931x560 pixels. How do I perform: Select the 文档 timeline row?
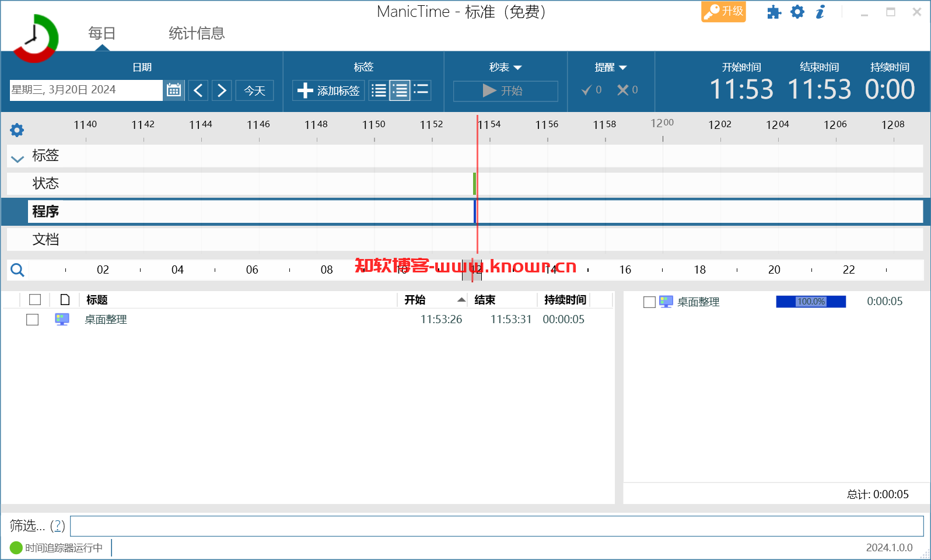(x=465, y=240)
